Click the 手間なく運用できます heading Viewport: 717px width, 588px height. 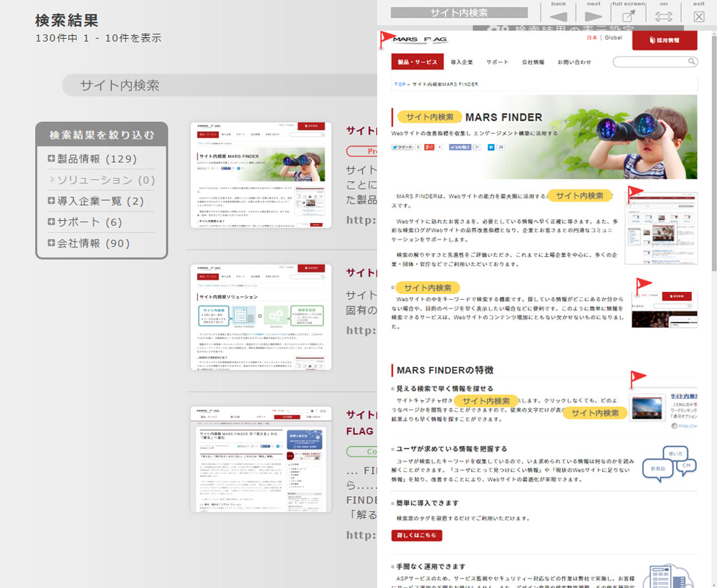[431, 566]
